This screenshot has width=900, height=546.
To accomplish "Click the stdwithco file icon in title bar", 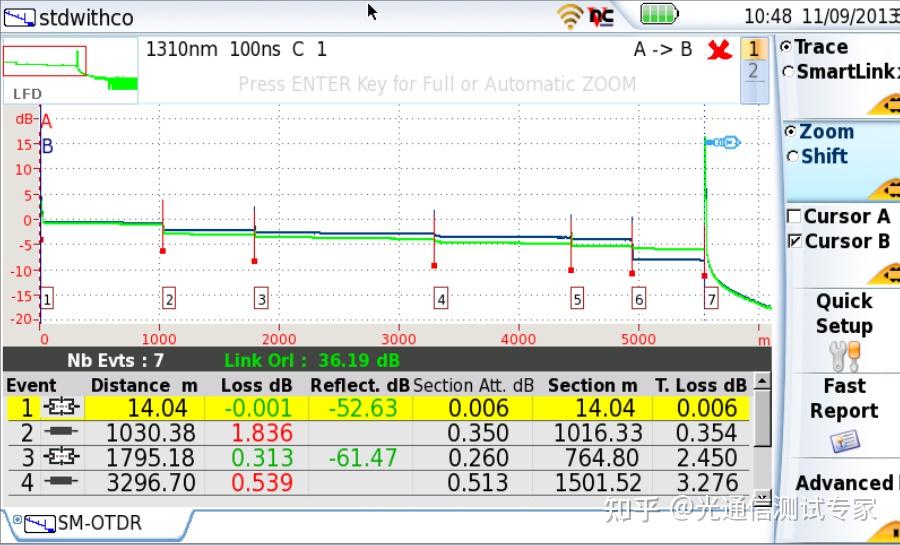I will pyautogui.click(x=19, y=17).
